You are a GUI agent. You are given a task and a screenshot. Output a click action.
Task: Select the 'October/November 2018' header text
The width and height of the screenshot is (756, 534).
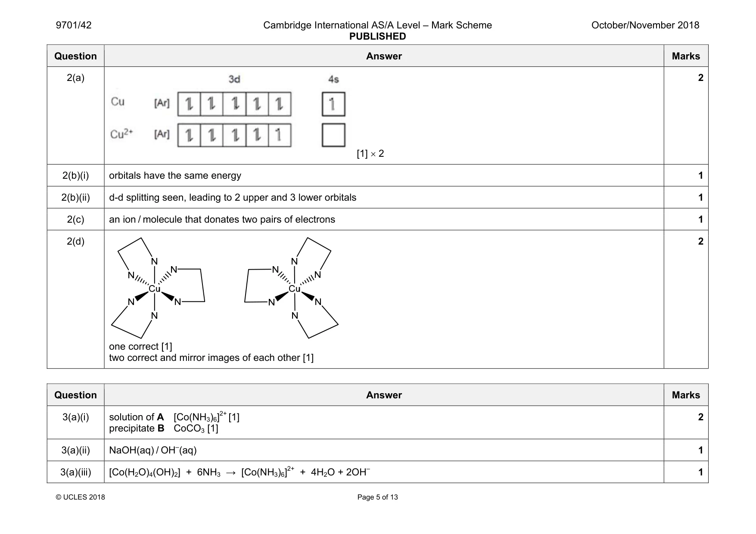tap(645, 25)
